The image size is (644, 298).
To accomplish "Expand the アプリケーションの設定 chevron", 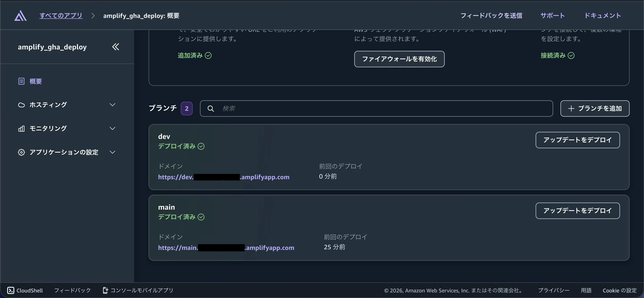I will click(112, 152).
